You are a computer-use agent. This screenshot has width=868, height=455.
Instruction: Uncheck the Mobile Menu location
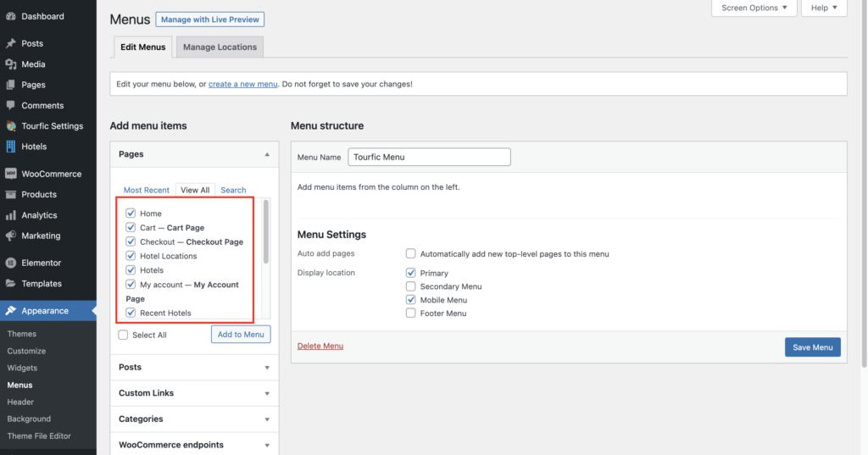click(x=411, y=299)
